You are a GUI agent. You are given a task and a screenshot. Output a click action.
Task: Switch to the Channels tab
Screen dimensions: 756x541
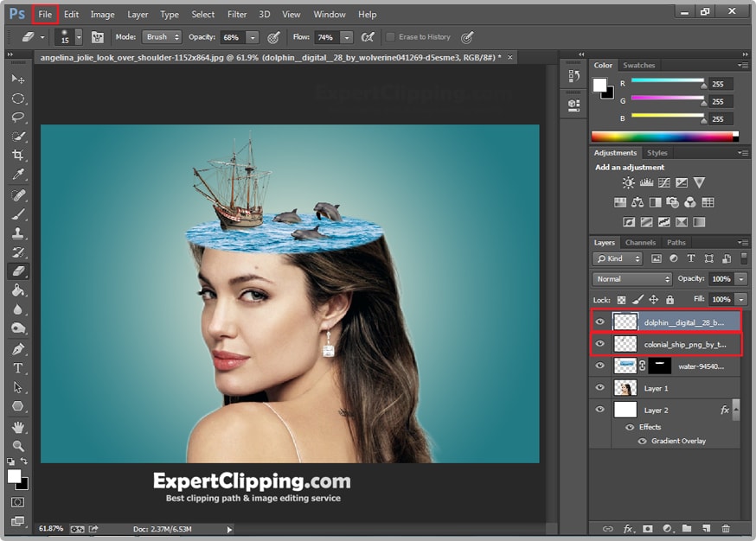coord(640,242)
